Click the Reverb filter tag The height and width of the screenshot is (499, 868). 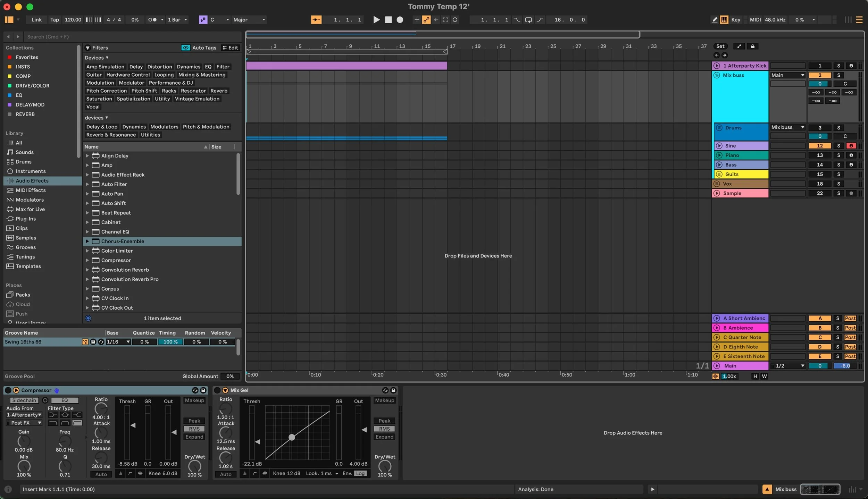tap(219, 91)
